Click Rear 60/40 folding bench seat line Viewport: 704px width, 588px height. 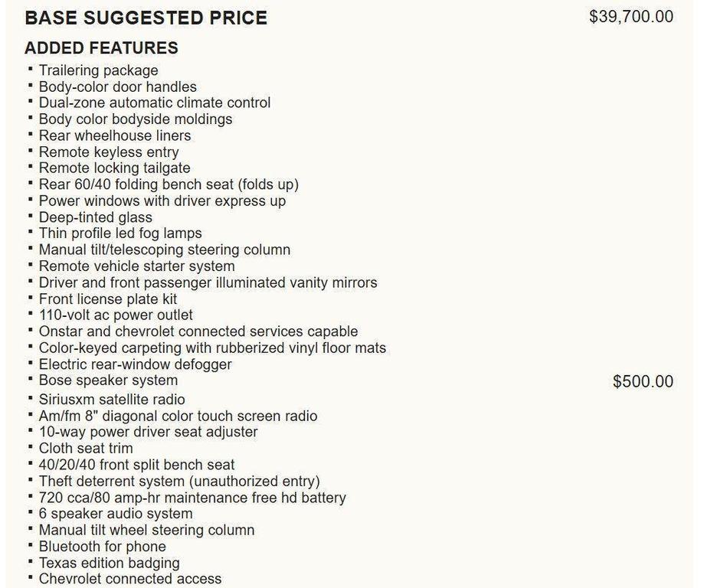click(169, 185)
